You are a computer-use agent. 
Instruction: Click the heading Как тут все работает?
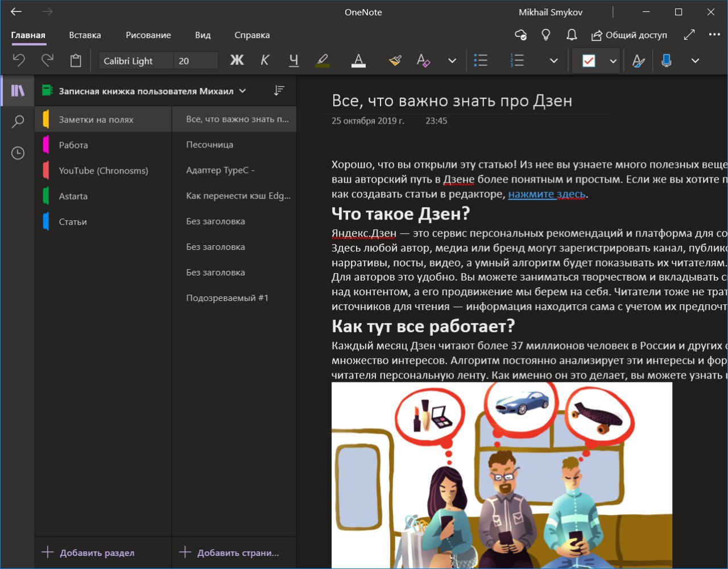point(423,326)
